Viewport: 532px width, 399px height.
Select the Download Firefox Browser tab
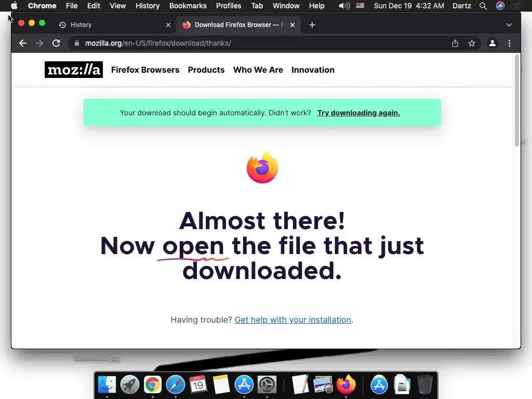(238, 25)
